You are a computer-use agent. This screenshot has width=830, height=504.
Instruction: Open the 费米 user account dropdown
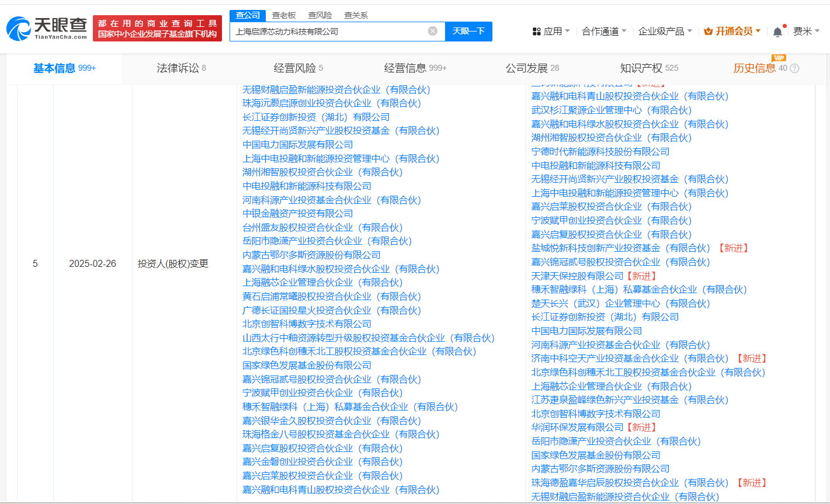(806, 32)
